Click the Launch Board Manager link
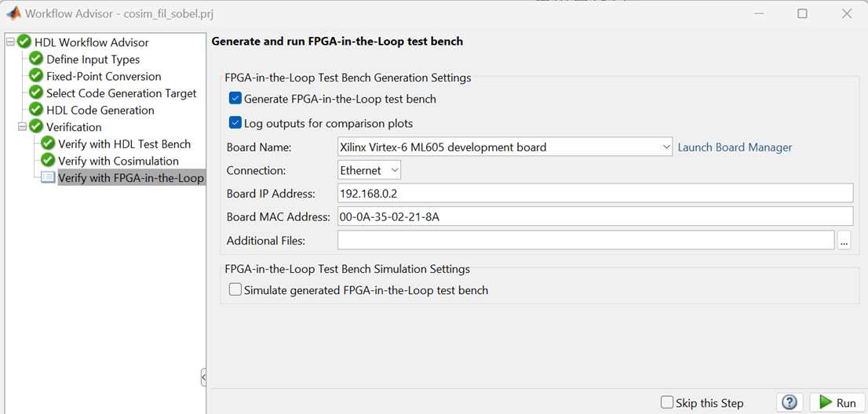 click(x=735, y=147)
